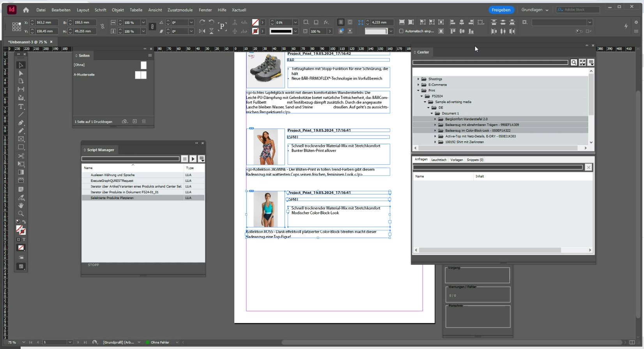
Task: Toggle the 'Automatisch einpassen' checkbox
Action: [x=401, y=31]
